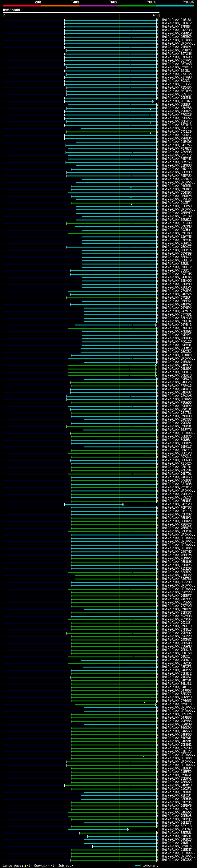The image size is (197, 868).
Task: Select the UniRef100_B0EMJ7 label
Action: click(177, 372)
